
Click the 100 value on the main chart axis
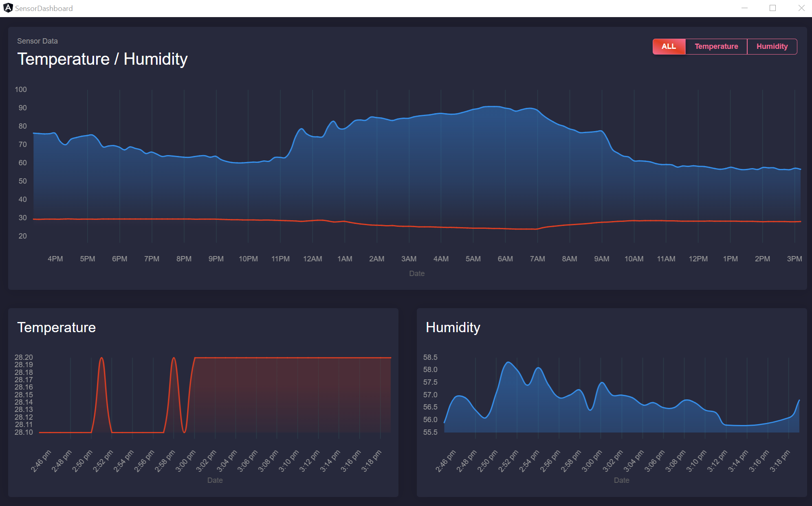pos(20,89)
